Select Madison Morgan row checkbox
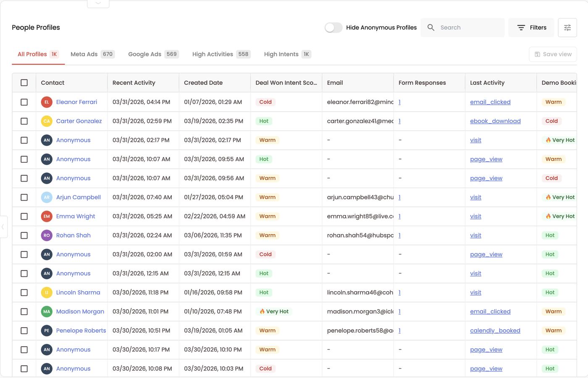588x378 pixels. click(x=24, y=312)
